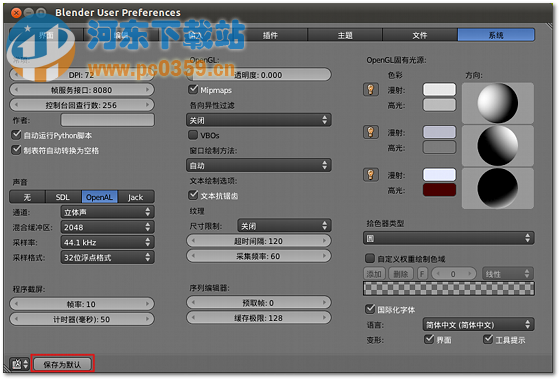This screenshot has width=560, height=380.
Task: Click 帧服务接口: 8080 field
Action: [82, 90]
